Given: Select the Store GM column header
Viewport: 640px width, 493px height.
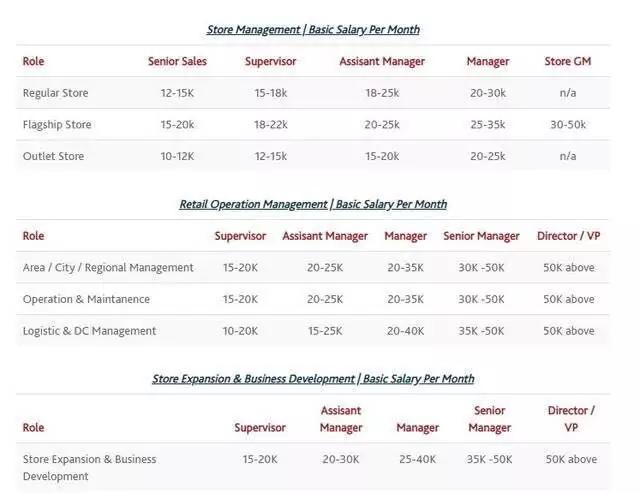Looking at the screenshot, I should click(567, 62).
